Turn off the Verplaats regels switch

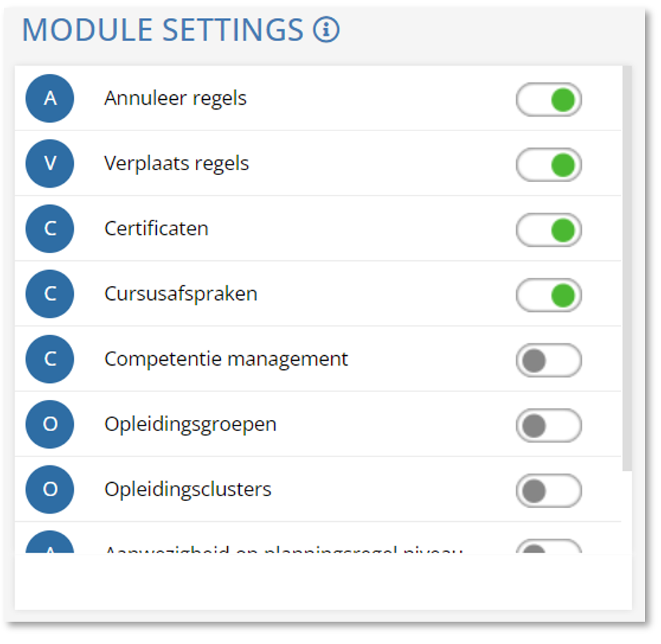click(549, 165)
